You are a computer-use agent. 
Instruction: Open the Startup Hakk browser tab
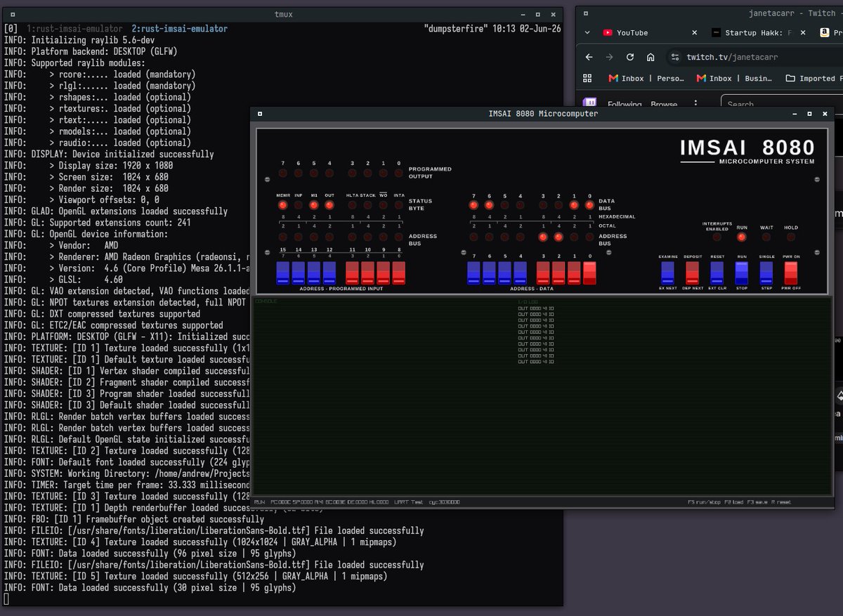click(x=752, y=33)
